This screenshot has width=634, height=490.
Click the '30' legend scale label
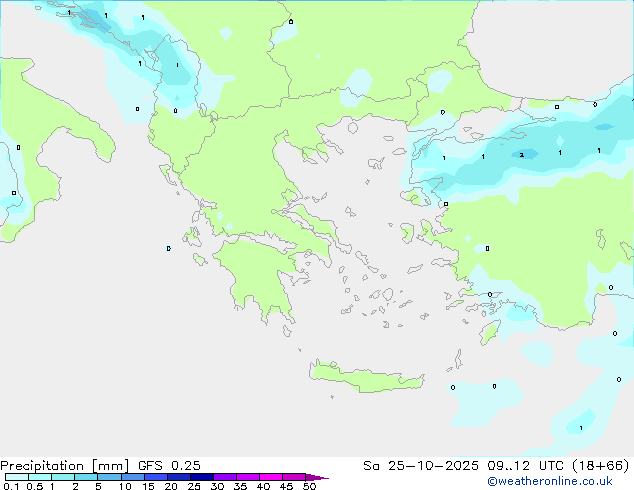click(217, 486)
